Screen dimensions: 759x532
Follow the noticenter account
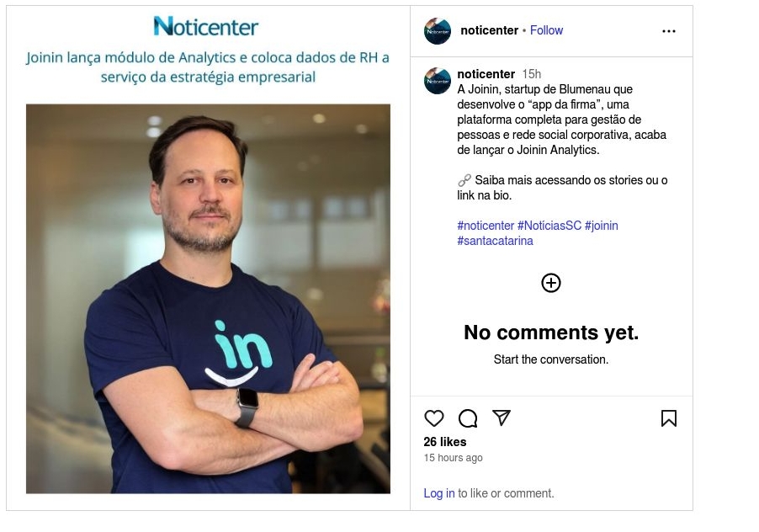pyautogui.click(x=546, y=30)
